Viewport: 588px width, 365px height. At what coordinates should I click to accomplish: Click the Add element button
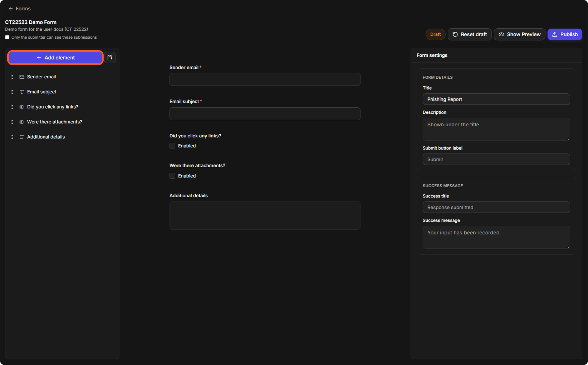tap(55, 58)
